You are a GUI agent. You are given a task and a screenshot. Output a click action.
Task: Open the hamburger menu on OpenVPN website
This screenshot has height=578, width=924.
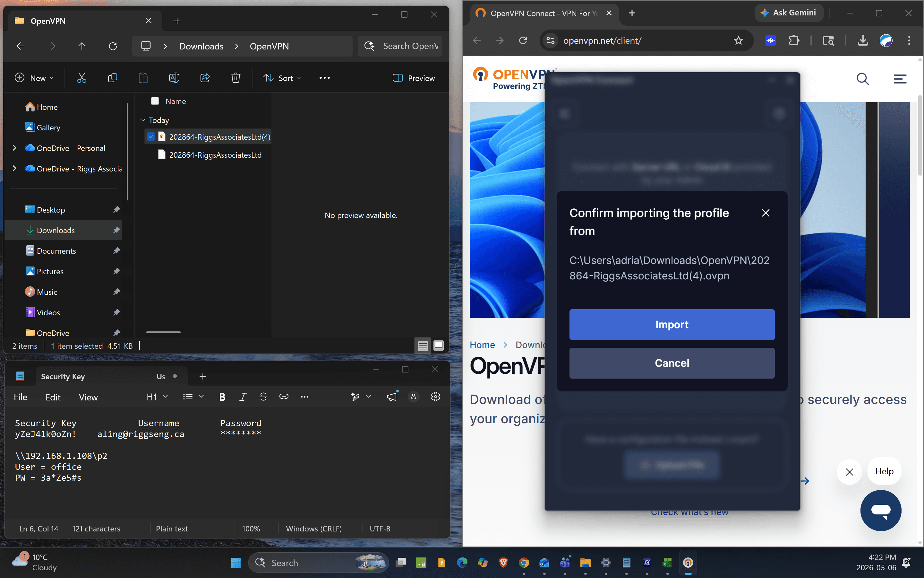[900, 79]
